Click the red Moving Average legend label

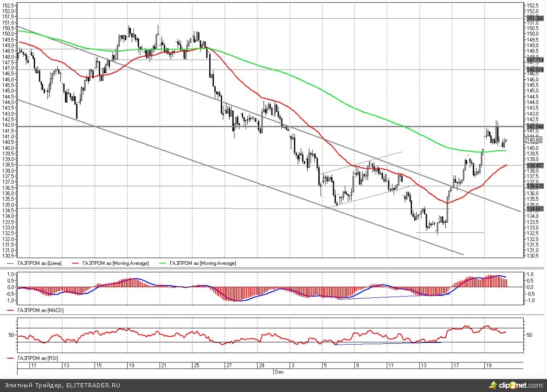[x=115, y=263]
